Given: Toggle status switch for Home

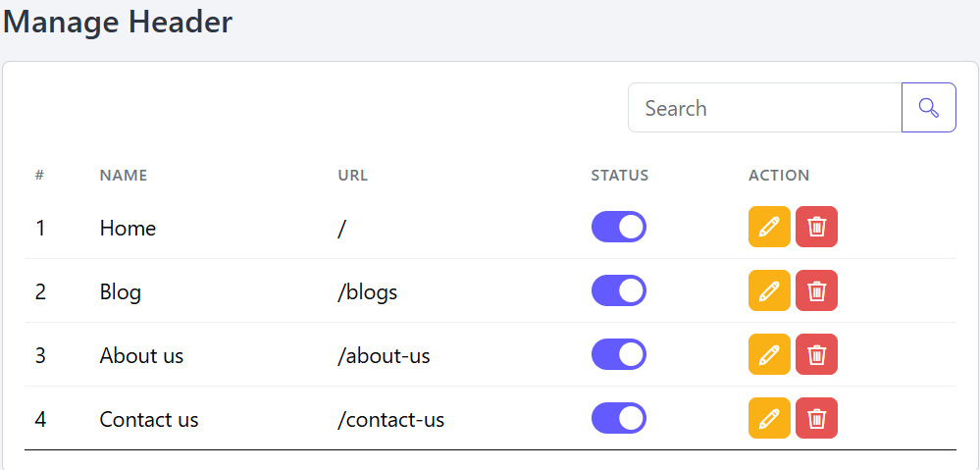Looking at the screenshot, I should pos(619,227).
